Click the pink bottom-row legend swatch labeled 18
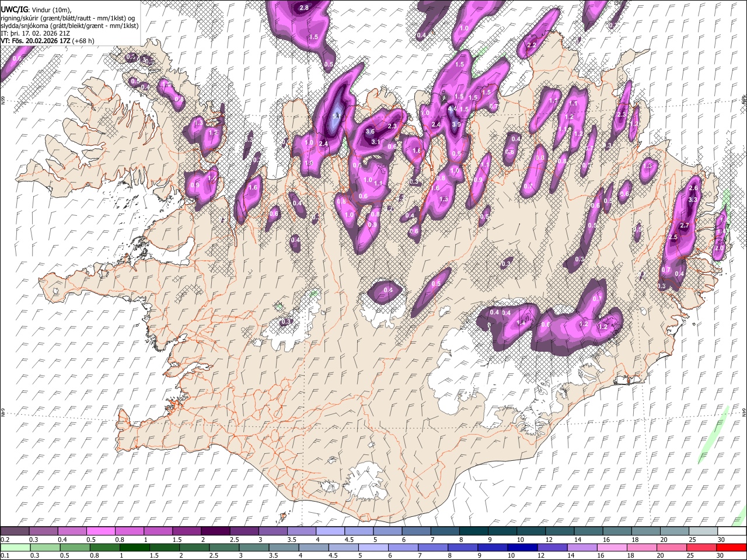 (642, 547)
